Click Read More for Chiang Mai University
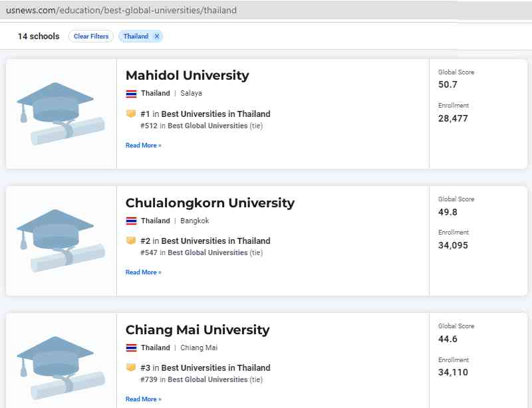Viewport: 532px width, 408px height. (143, 399)
